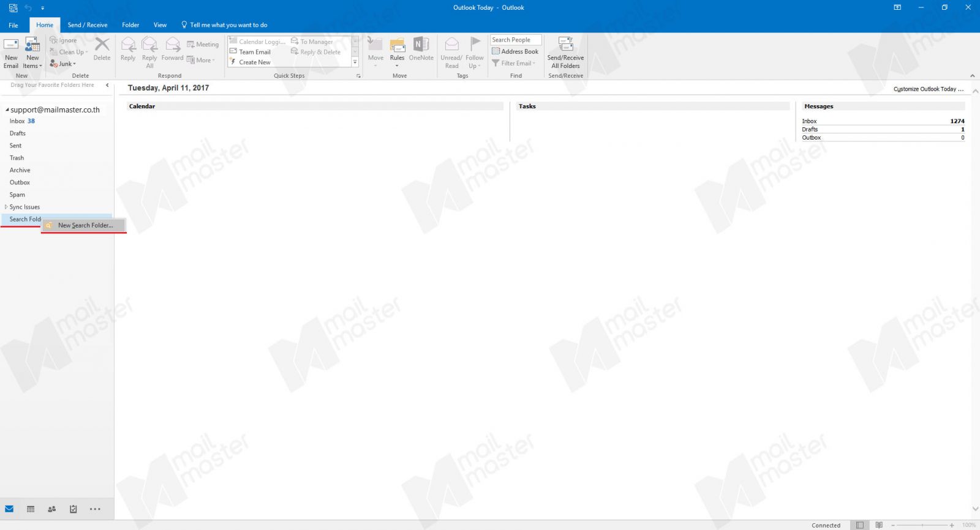Screen dimensions: 980x530
Task: Click the Undo icon in the quick access toolbar
Action: click(x=28, y=8)
